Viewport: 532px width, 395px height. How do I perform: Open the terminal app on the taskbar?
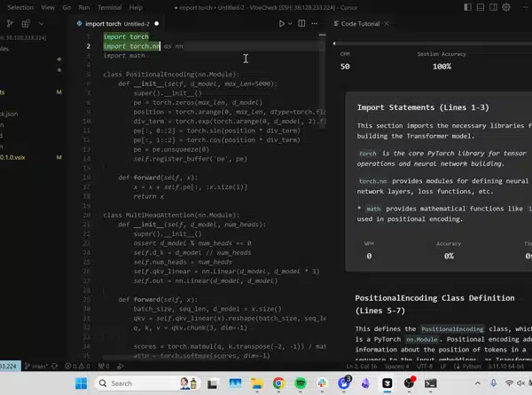pyautogui.click(x=431, y=383)
